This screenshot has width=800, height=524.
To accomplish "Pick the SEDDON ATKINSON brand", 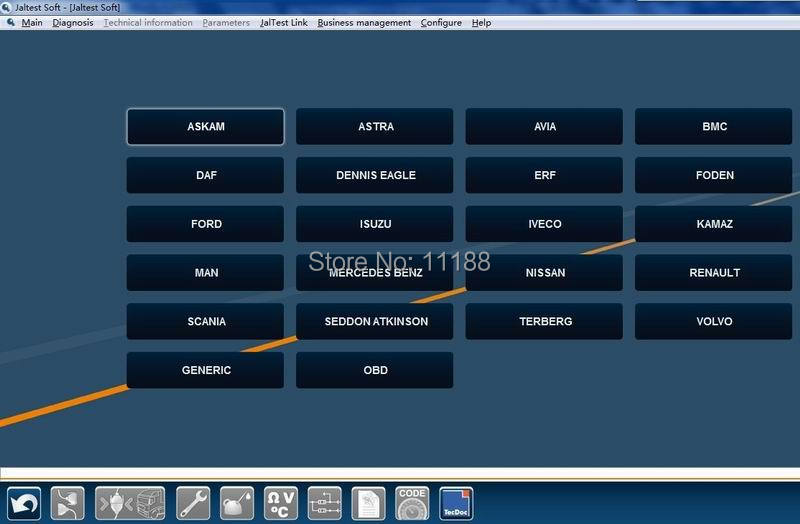I will (x=375, y=321).
